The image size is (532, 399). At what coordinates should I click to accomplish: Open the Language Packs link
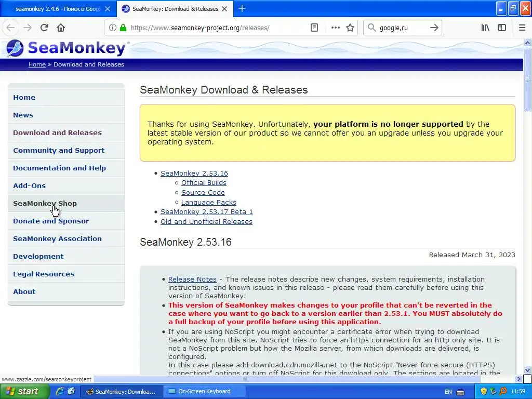tap(209, 202)
